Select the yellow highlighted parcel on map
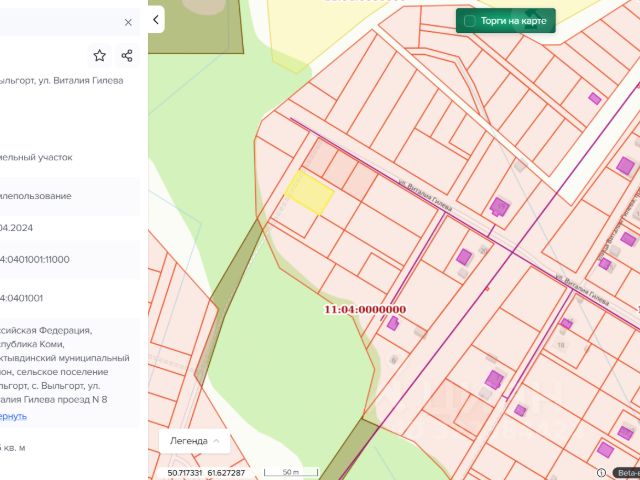This screenshot has height=480, width=640. click(309, 193)
